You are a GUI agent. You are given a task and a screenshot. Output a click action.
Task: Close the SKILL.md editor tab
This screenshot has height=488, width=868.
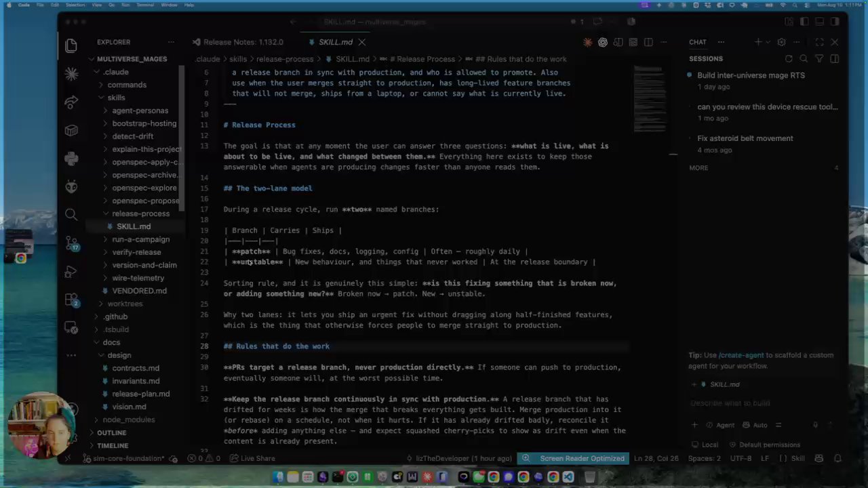361,42
